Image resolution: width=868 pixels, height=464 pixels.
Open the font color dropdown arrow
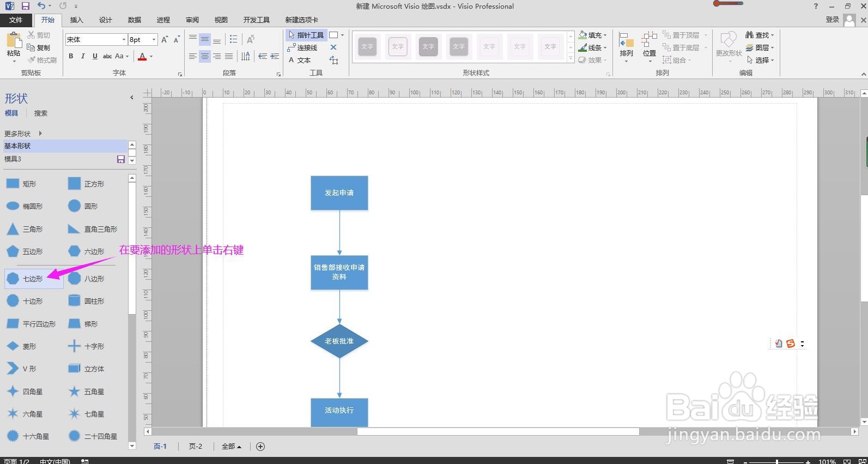151,56
